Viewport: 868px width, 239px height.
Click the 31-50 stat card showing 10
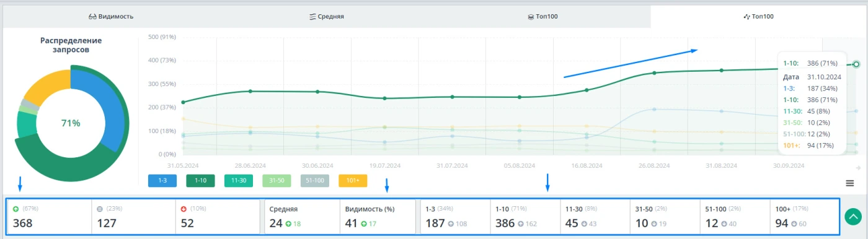tap(665, 217)
